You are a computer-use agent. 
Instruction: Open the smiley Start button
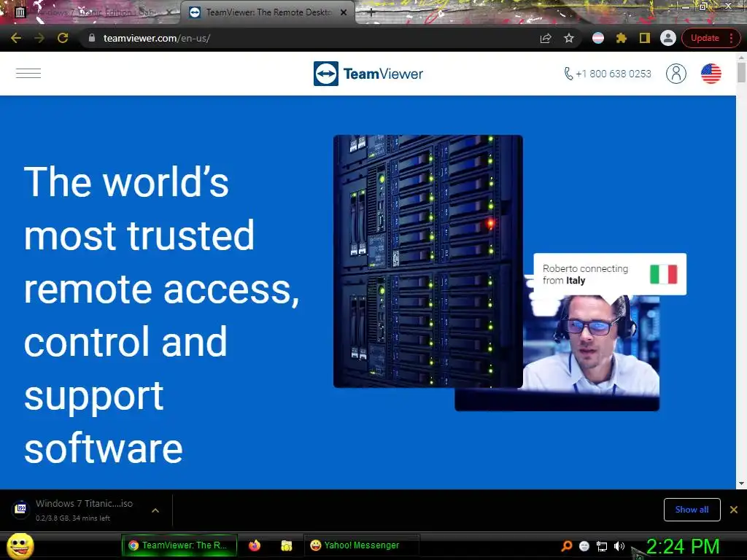pyautogui.click(x=20, y=545)
